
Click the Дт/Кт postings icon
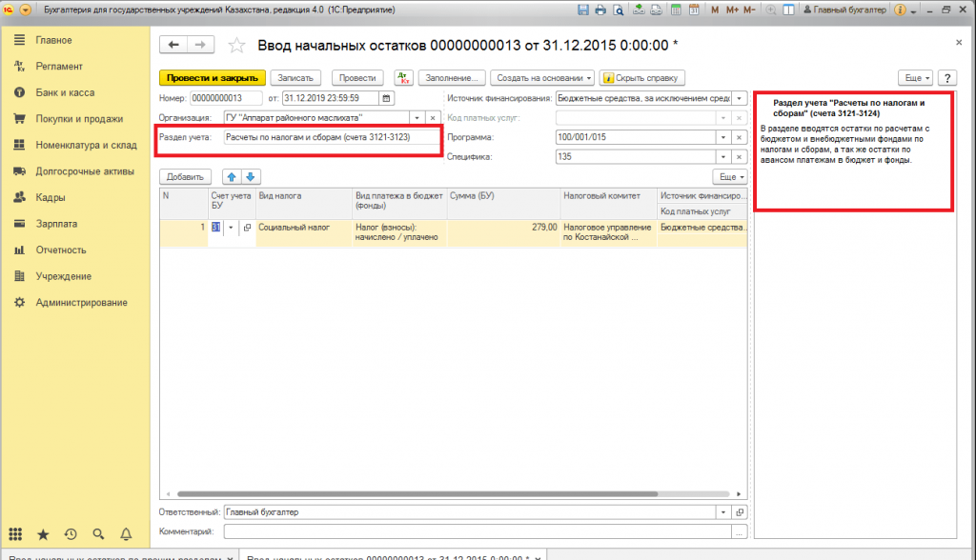pos(402,77)
